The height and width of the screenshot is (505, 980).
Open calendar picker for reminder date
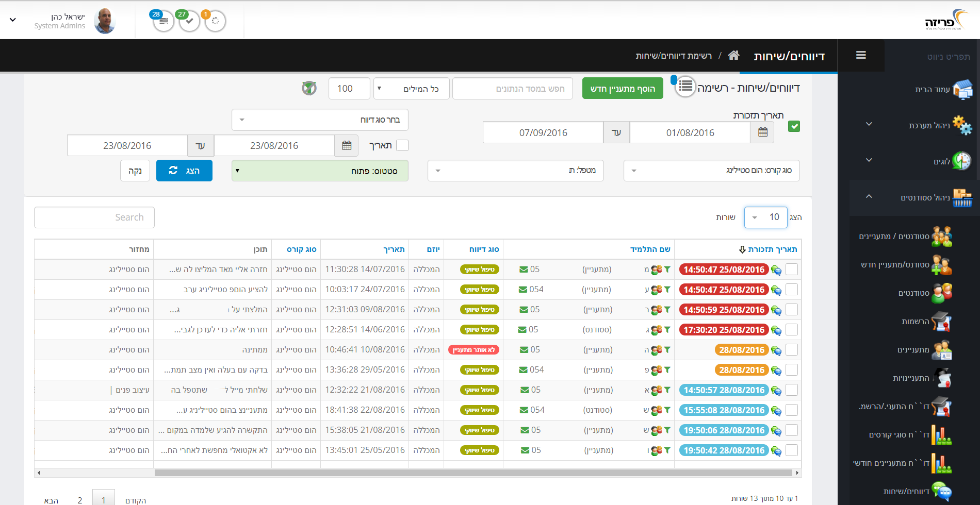click(x=763, y=132)
